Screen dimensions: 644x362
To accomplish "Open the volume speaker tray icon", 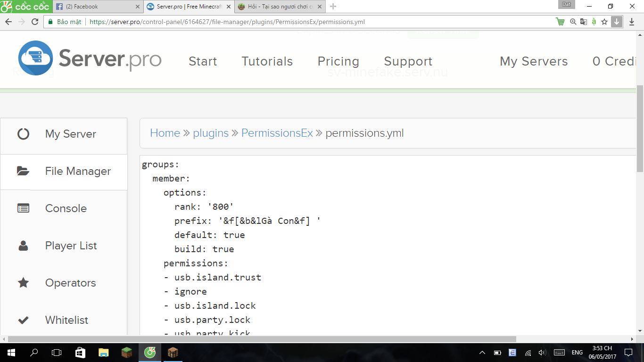I will coord(542,352).
